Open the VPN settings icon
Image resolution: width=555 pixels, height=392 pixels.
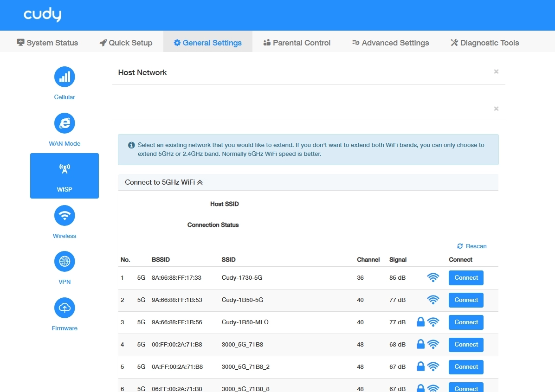pyautogui.click(x=65, y=262)
